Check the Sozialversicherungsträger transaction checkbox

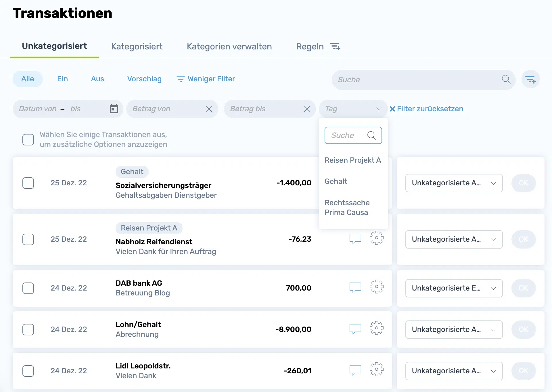pyautogui.click(x=28, y=183)
